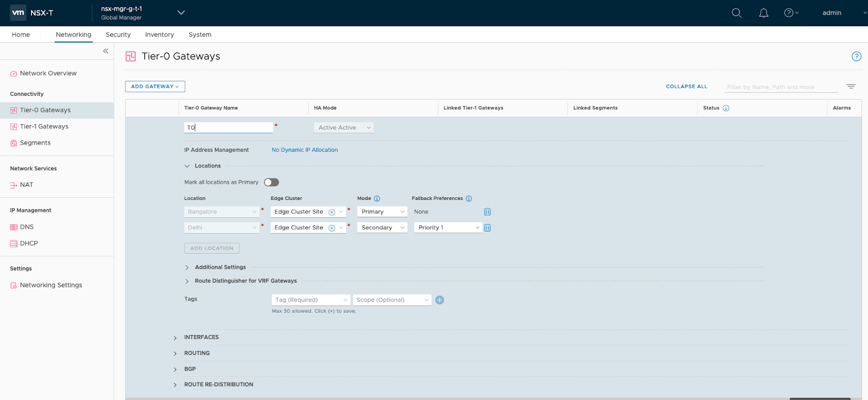Viewport: 868px width, 400px height.
Task: Delete the Delhi location row via trash icon
Action: click(x=487, y=228)
